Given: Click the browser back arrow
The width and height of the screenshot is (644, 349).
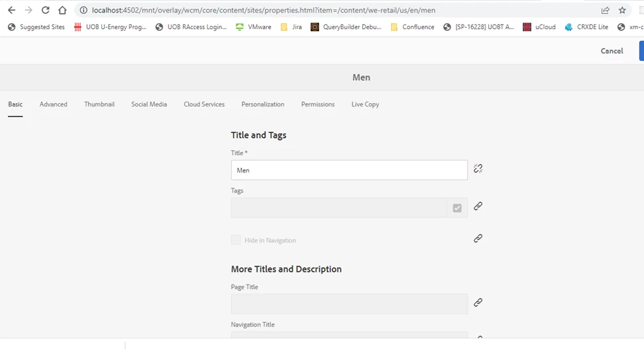Looking at the screenshot, I should [x=11, y=11].
